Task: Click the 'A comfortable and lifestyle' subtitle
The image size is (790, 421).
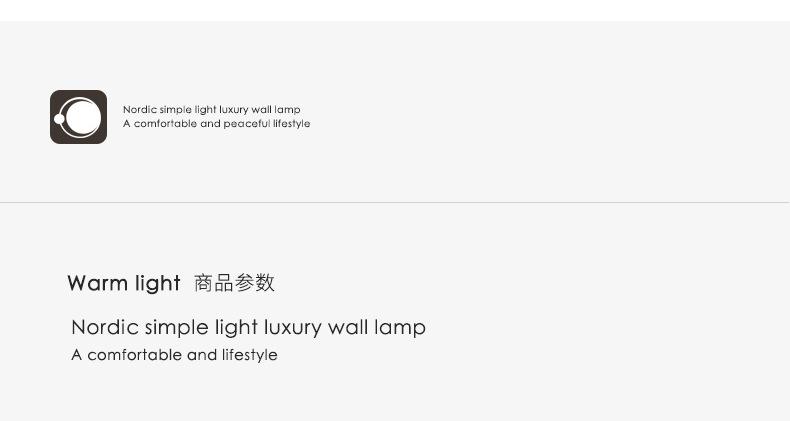Action: (x=174, y=355)
